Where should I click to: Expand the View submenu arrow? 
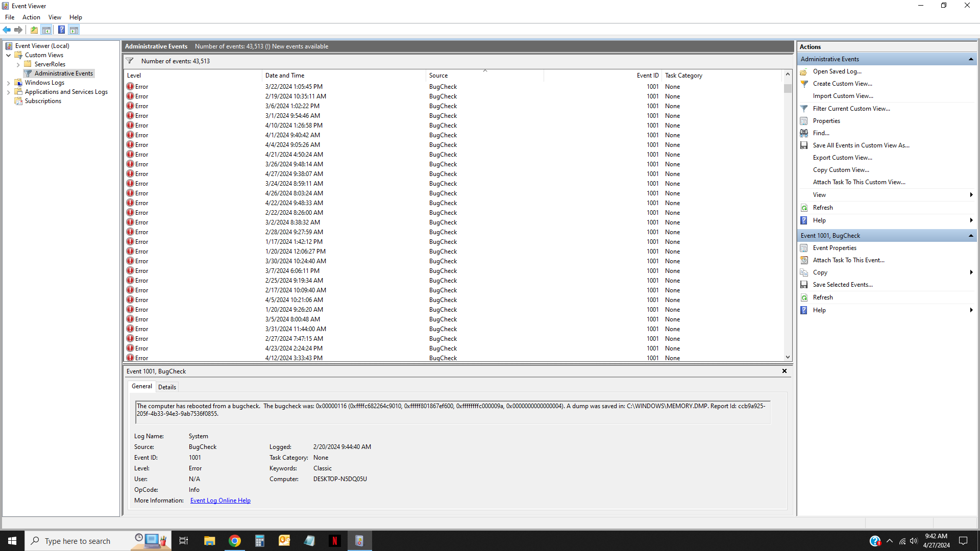[x=971, y=195]
